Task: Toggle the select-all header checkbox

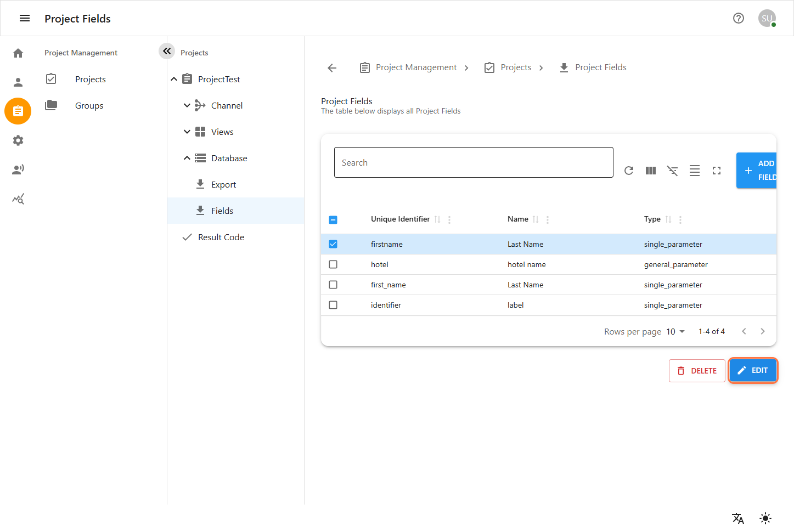Action: 333,219
